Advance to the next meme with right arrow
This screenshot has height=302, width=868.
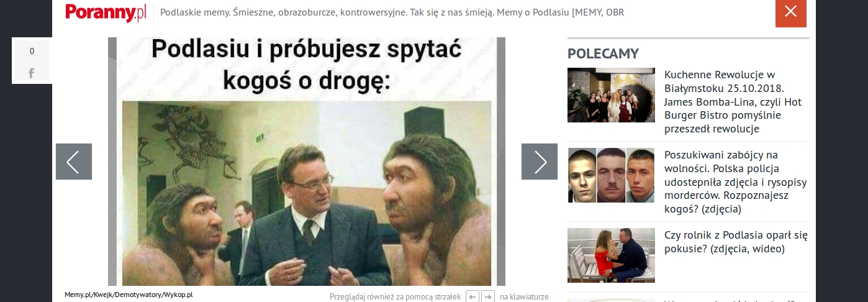point(540,162)
